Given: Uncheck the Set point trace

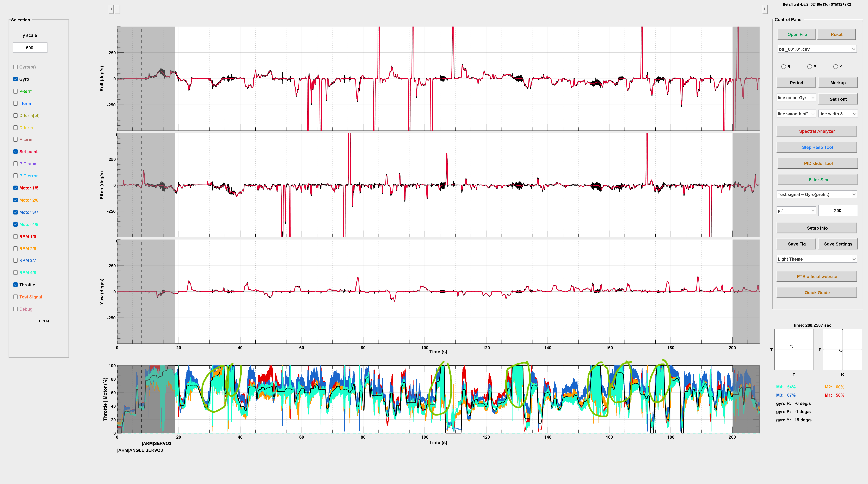Looking at the screenshot, I should click(15, 152).
